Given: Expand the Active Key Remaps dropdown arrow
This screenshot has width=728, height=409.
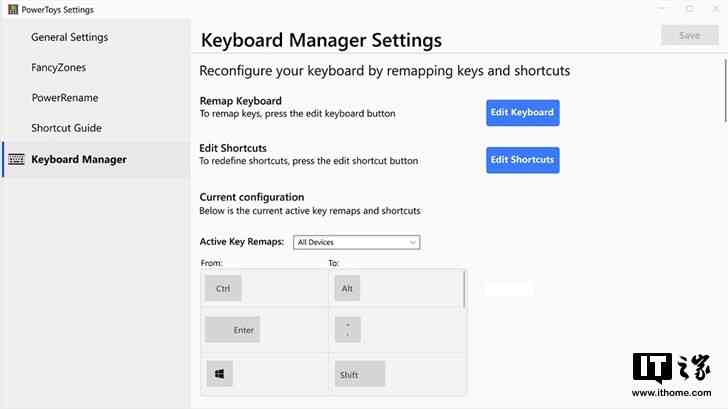Looking at the screenshot, I should [x=412, y=242].
